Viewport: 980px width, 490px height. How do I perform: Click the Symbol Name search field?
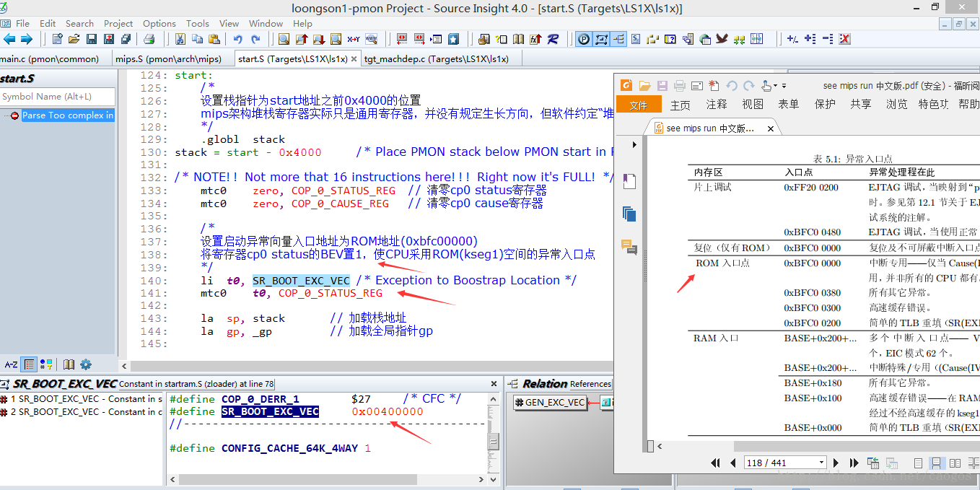[58, 96]
